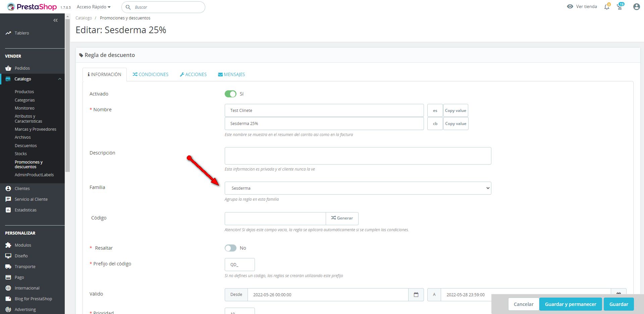Viewport: 644px width, 314px height.
Task: Click the search magnifier icon
Action: click(128, 7)
